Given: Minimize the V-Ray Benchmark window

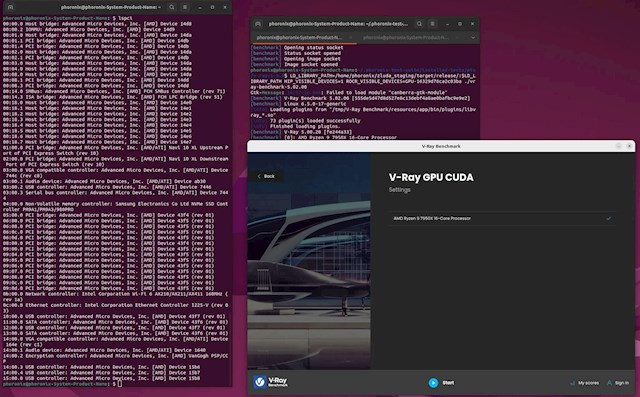Looking at the screenshot, I should [x=619, y=146].
